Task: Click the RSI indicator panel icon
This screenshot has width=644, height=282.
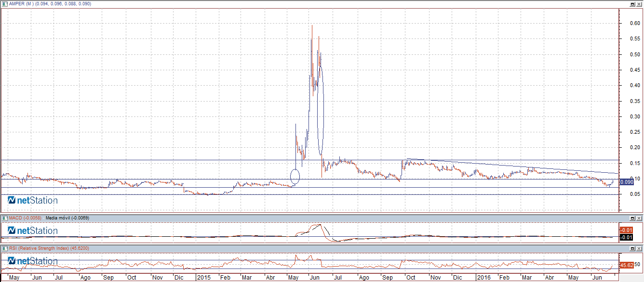Action: click(x=4, y=248)
